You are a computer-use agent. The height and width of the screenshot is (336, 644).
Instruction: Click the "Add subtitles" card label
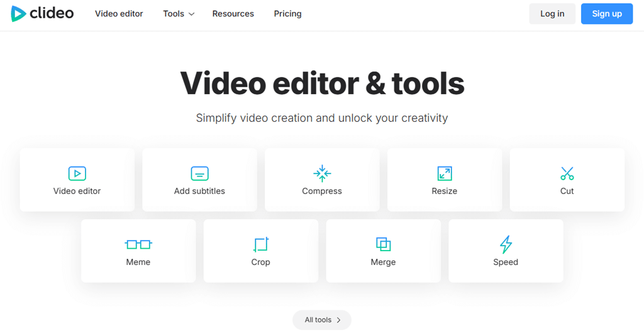click(x=199, y=191)
